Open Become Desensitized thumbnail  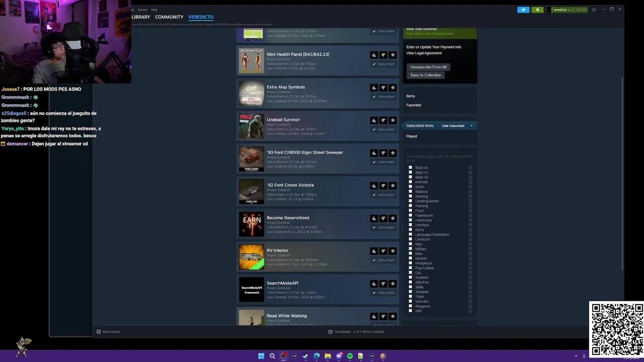click(x=251, y=224)
